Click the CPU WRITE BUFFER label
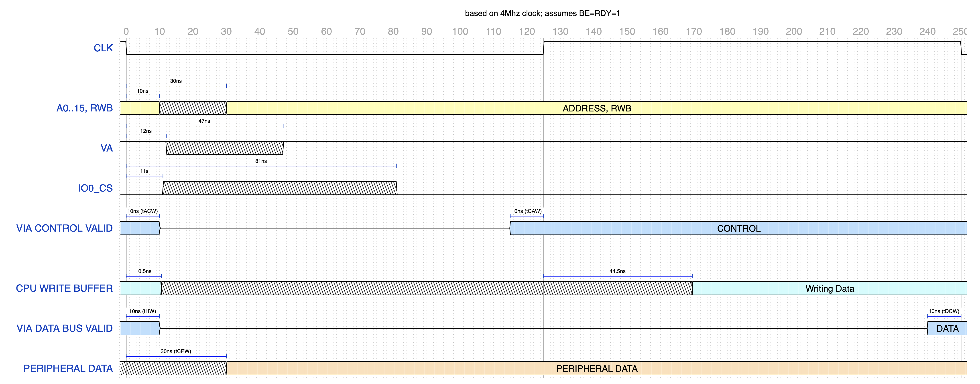The width and height of the screenshot is (980, 384). click(x=64, y=288)
